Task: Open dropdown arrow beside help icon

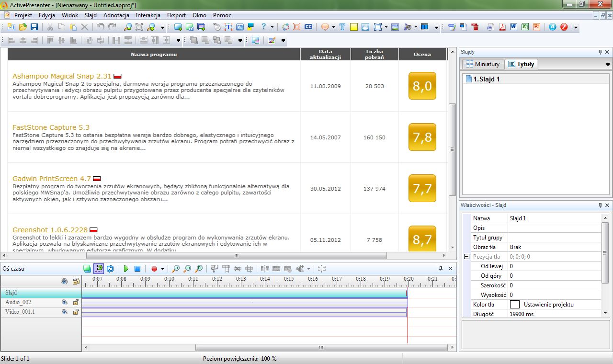Action: (272, 27)
